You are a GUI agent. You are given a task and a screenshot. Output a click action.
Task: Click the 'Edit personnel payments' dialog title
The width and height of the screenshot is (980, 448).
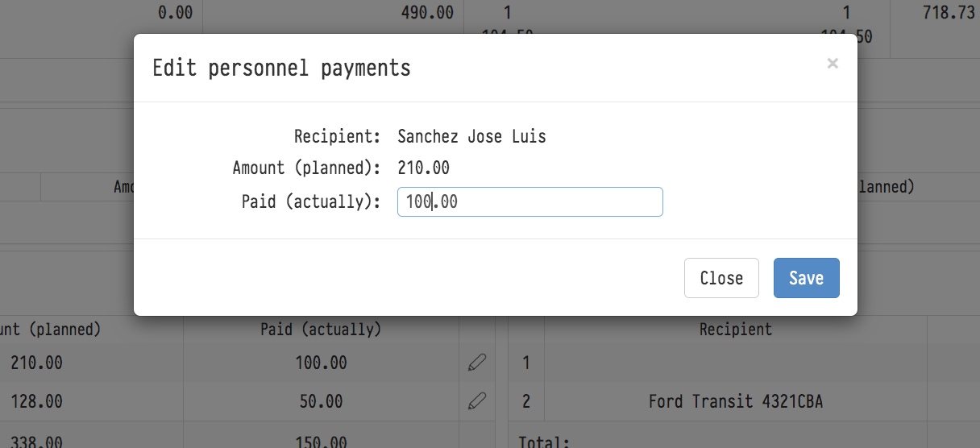point(281,68)
